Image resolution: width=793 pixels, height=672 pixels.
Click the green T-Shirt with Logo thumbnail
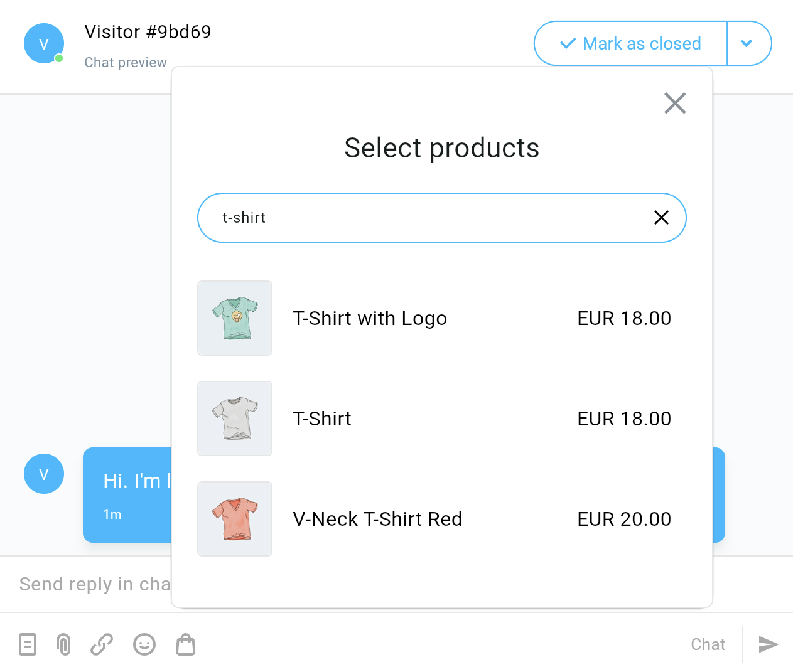(x=235, y=318)
